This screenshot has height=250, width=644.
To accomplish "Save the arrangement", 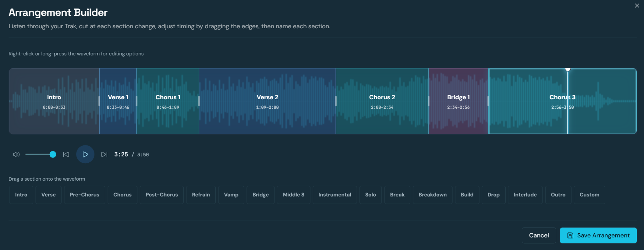I will (598, 235).
